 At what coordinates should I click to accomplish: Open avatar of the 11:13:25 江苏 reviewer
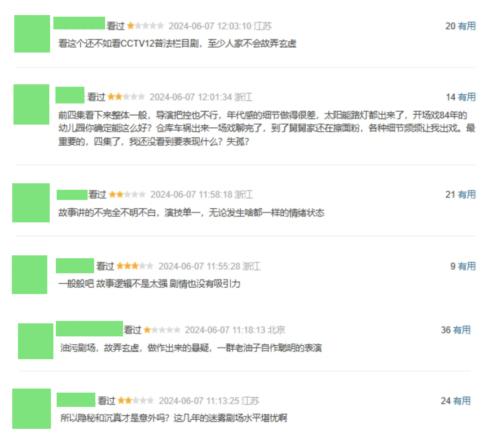(x=31, y=408)
